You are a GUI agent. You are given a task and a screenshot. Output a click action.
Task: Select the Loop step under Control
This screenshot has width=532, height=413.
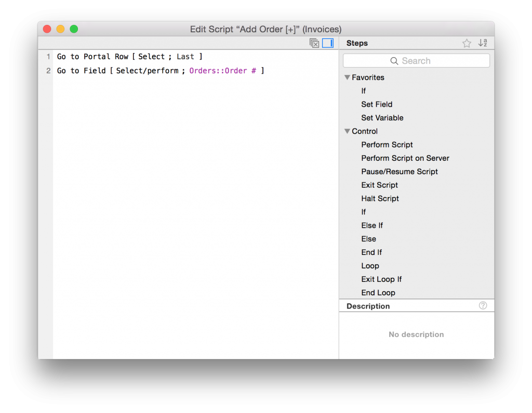(370, 266)
